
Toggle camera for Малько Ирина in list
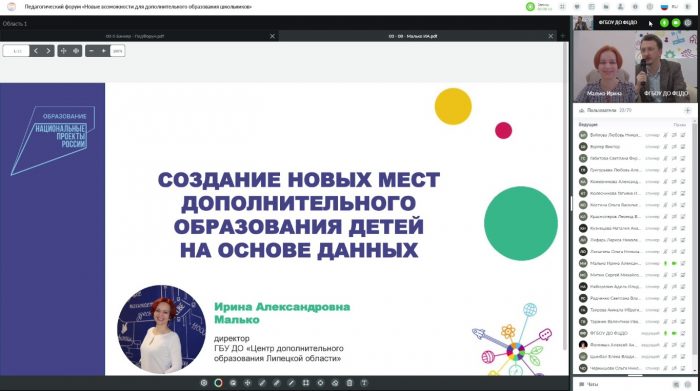(x=674, y=263)
